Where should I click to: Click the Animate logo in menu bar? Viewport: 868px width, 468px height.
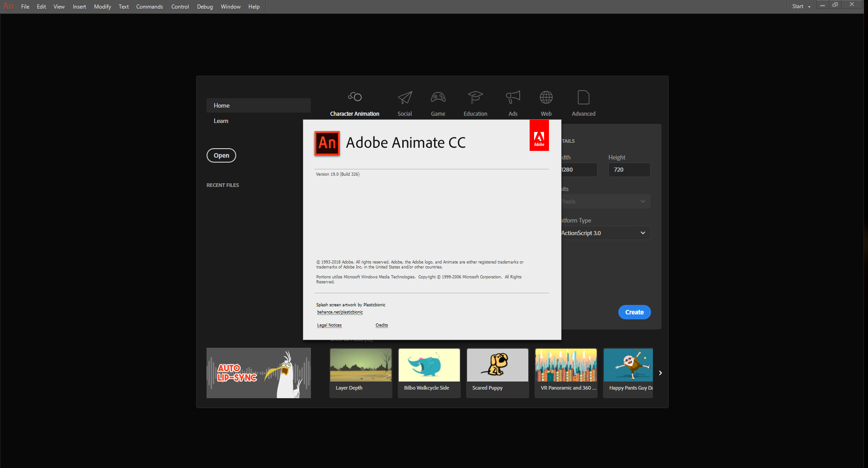(x=8, y=6)
